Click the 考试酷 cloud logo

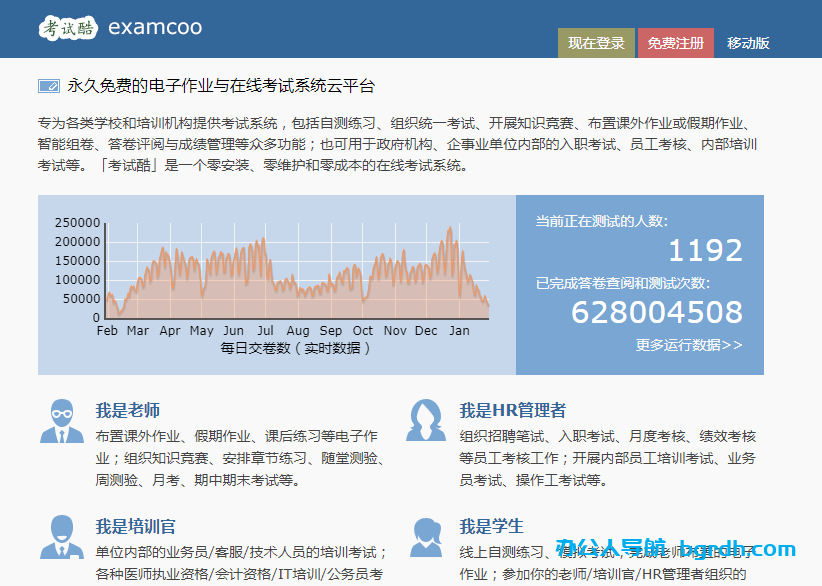point(68,27)
